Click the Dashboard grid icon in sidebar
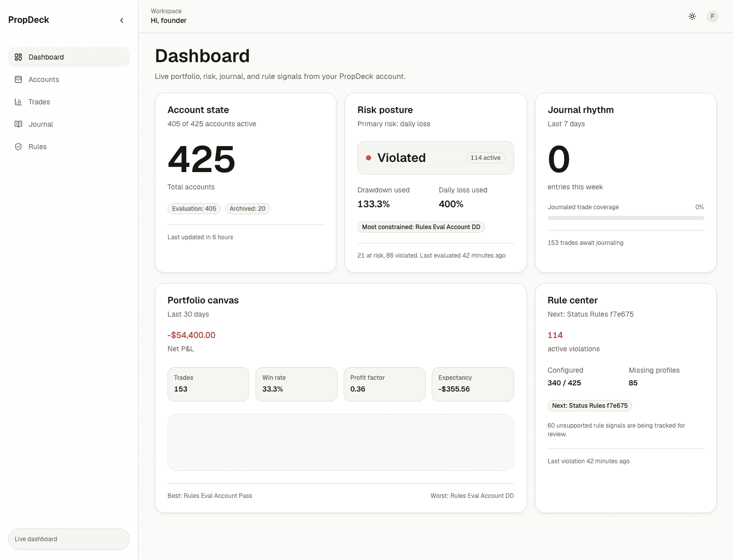Screen dimensions: 733x560 [18, 57]
